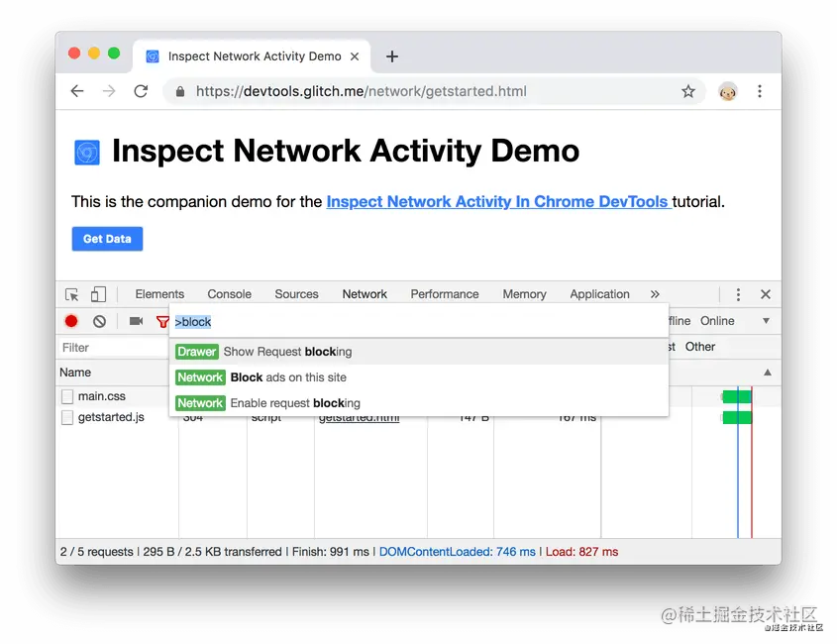
Task: Stop recording the network log (red dot)
Action: tap(71, 321)
